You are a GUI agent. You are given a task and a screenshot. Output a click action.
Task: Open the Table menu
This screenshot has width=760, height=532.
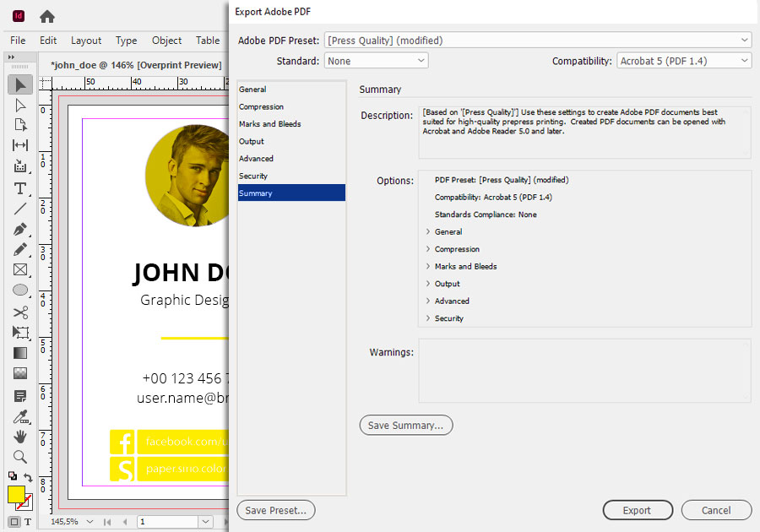[x=208, y=41]
